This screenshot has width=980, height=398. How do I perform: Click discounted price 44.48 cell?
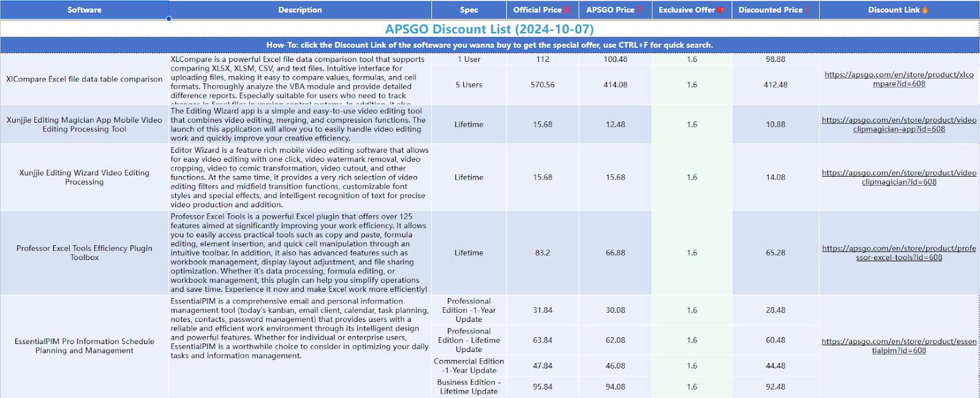775,365
